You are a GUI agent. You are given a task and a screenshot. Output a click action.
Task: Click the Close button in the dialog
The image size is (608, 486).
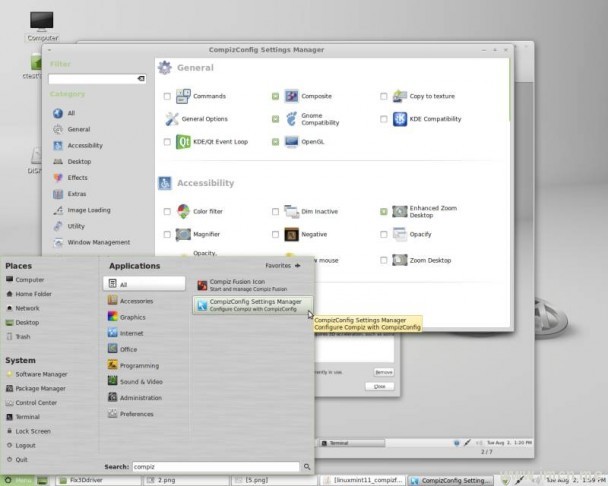click(x=380, y=387)
